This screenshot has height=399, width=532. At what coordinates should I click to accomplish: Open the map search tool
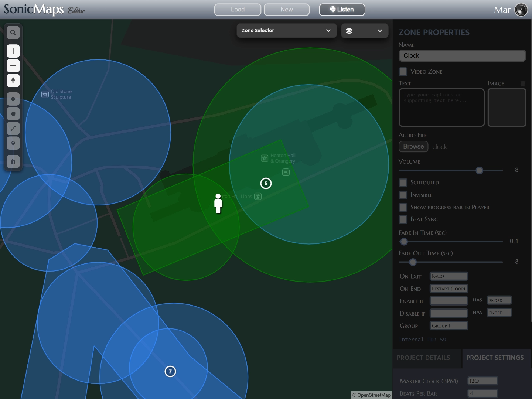(x=13, y=33)
